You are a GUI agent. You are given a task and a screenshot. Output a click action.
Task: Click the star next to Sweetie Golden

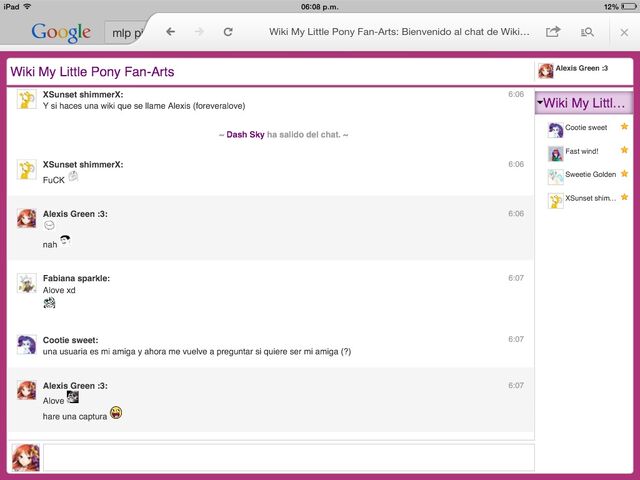pos(624,173)
